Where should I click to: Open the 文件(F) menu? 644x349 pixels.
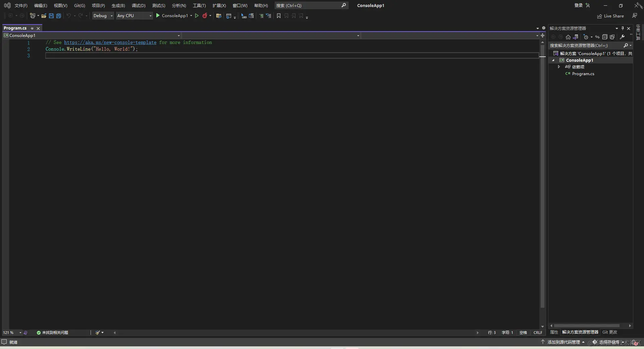[x=21, y=5]
